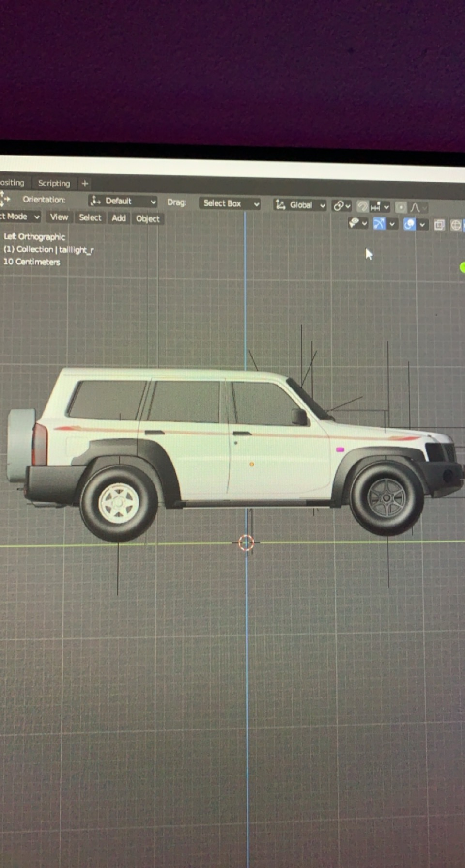
Task: Add a new workspace with the plus button
Action: tap(85, 184)
